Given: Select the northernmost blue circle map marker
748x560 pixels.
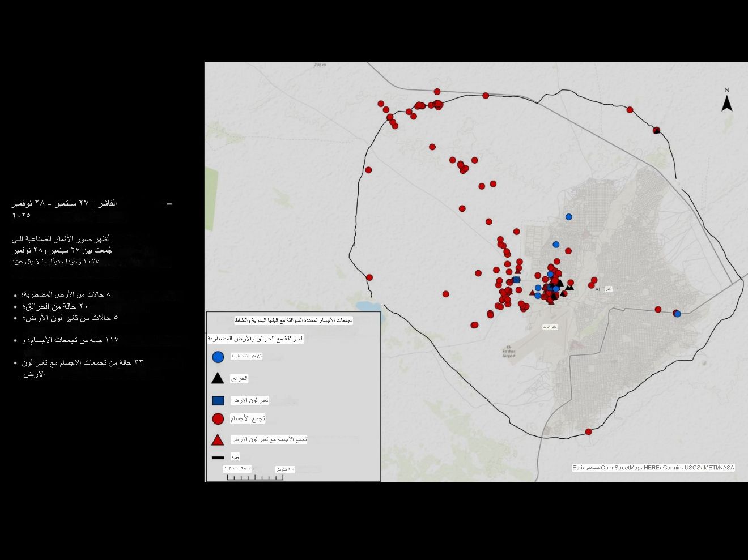Looking at the screenshot, I should point(569,217).
